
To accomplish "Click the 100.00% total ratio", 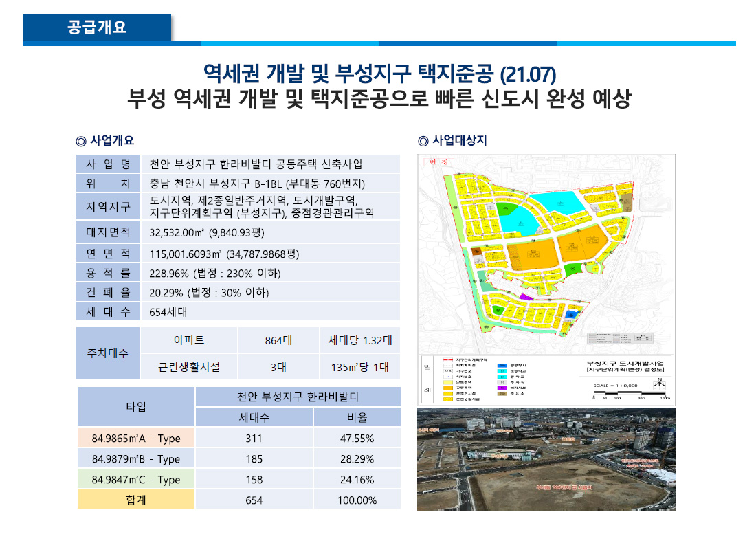I will coord(357,500).
